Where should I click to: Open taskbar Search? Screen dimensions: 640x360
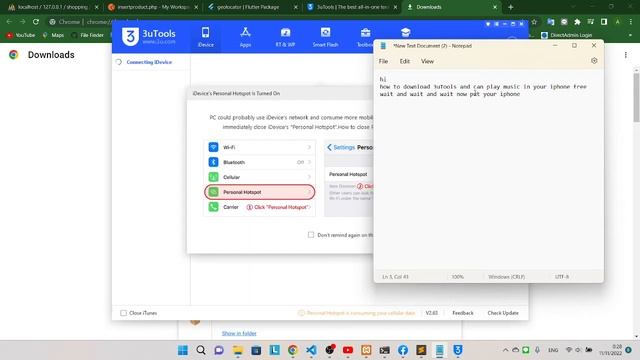click(x=201, y=350)
